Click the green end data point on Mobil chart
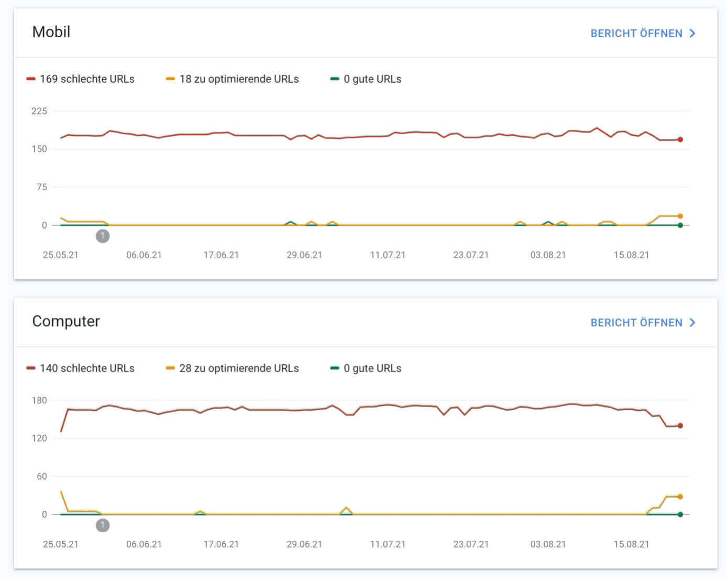 (x=680, y=225)
